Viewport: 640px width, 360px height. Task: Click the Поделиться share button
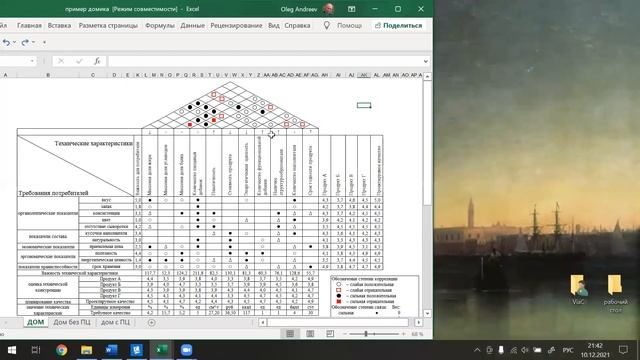pyautogui.click(x=398, y=25)
